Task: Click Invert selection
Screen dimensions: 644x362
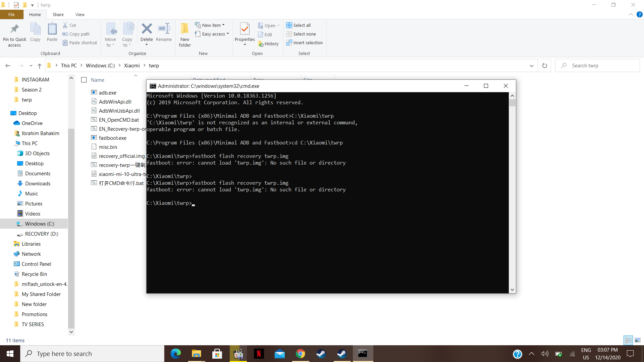Action: click(x=305, y=43)
